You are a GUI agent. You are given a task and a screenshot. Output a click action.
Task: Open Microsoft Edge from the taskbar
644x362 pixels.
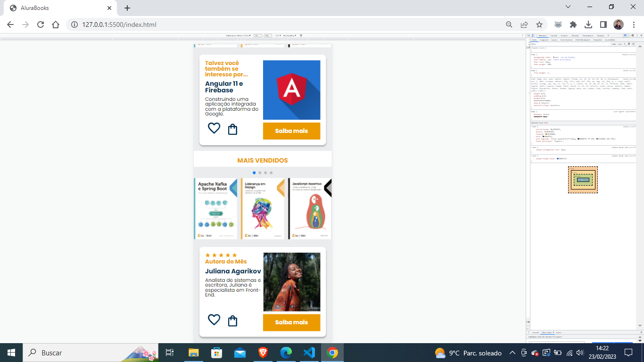[286, 353]
